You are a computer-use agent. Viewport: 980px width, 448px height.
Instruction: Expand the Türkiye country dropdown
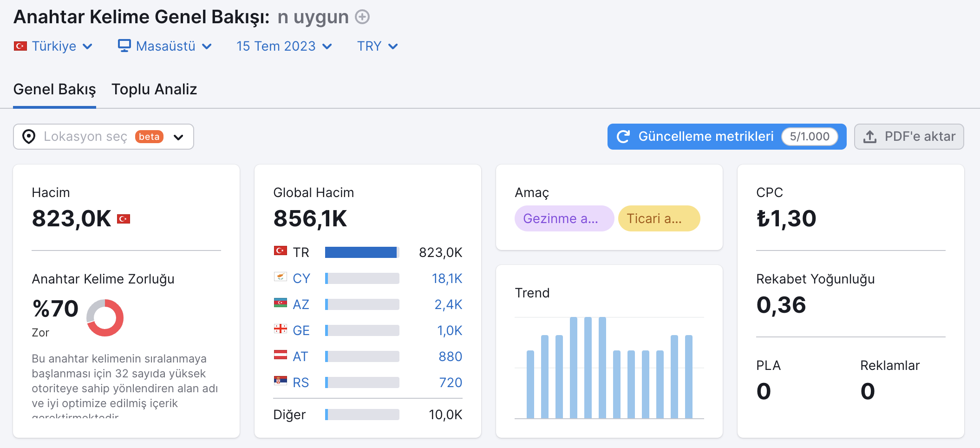click(53, 46)
